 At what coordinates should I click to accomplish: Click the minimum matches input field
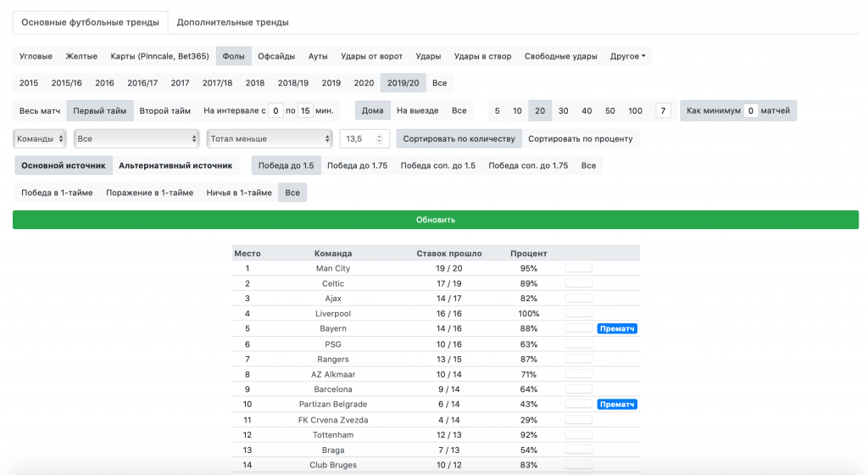tap(750, 110)
